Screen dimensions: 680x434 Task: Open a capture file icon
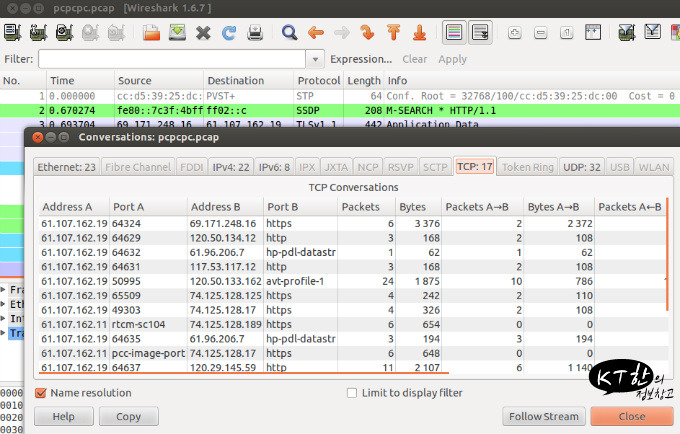click(151, 33)
